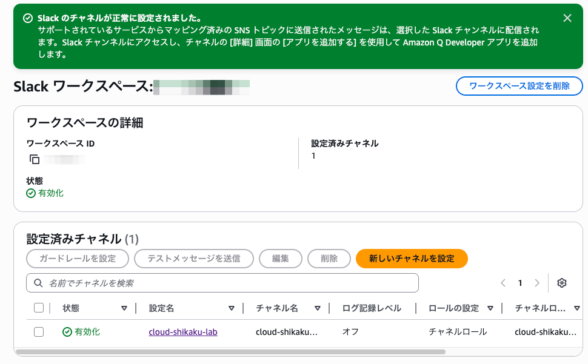Click the 有効化 status check icon in row
Image resolution: width=588 pixels, height=364 pixels.
(x=67, y=332)
